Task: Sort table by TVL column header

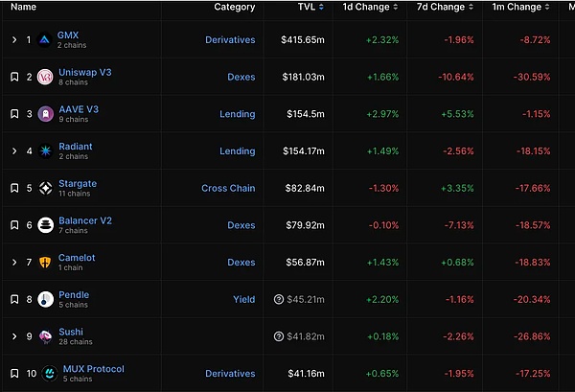Action: [310, 8]
